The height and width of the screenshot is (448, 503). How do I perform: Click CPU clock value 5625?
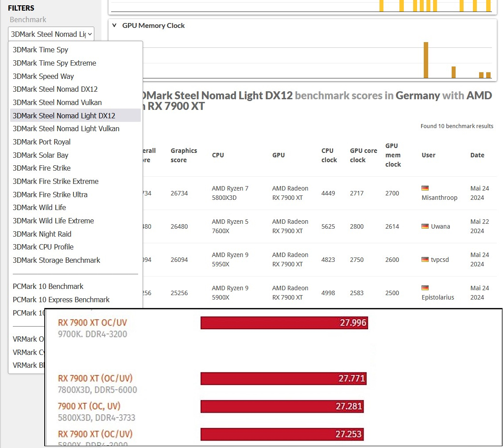click(x=328, y=226)
